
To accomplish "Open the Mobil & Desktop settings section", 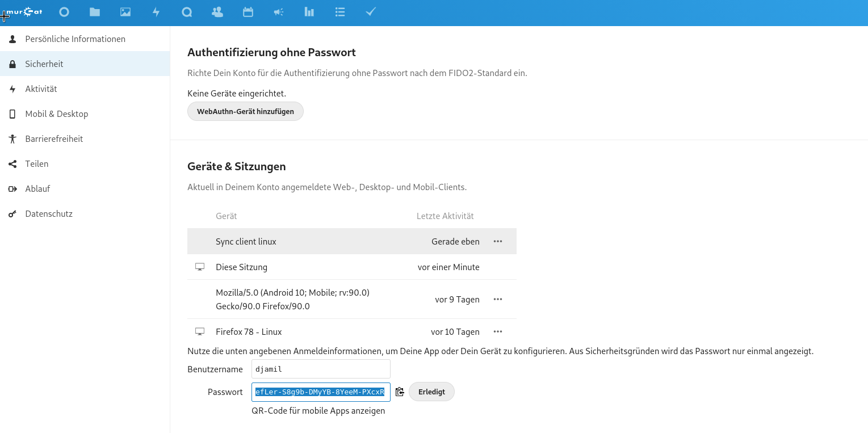I will [x=57, y=114].
